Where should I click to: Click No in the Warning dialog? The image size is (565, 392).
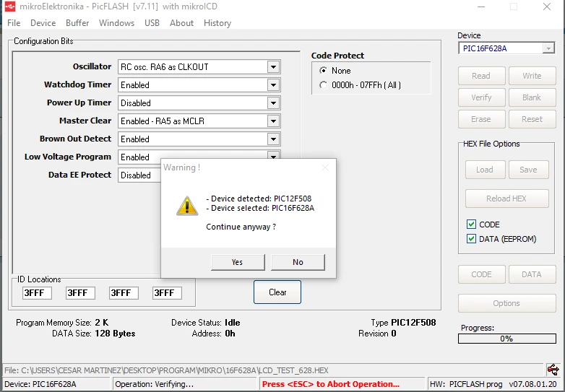[298, 262]
